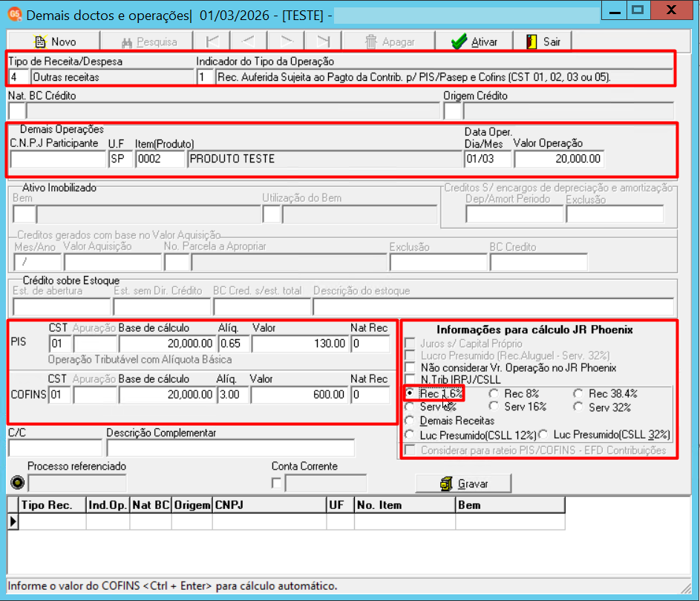Select Luc Presumido(CSLL 32%) radio
Screen dimensions: 700x601
(x=543, y=435)
